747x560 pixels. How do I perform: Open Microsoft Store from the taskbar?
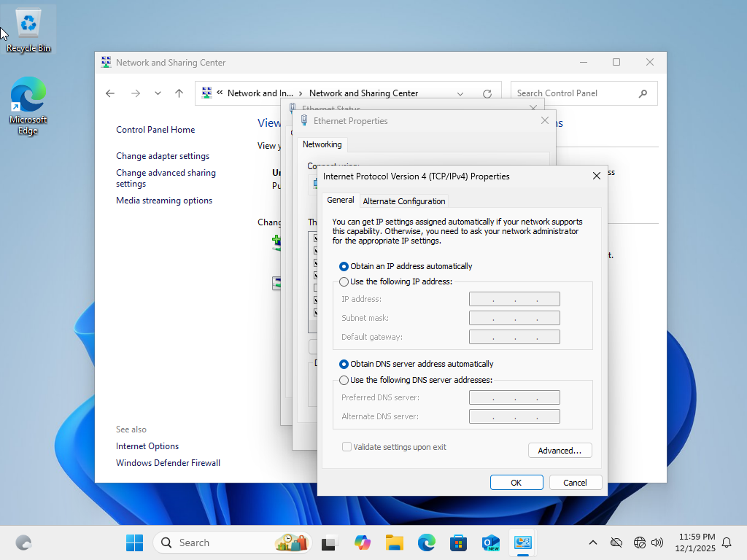(x=458, y=542)
